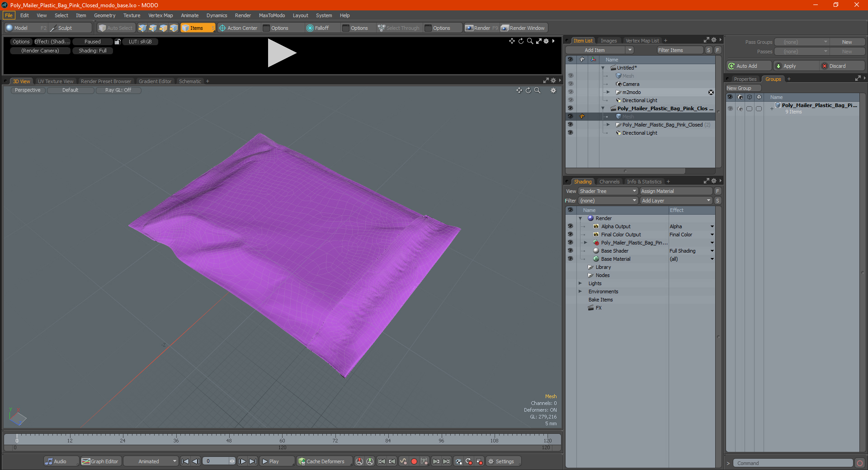Click Cache Deformers button

click(x=324, y=461)
